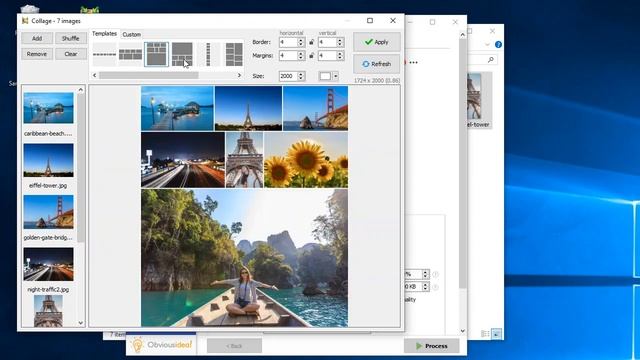Viewport: 640px width, 360px height.
Task: Toggle the Margins link lock icon
Action: click(x=312, y=56)
